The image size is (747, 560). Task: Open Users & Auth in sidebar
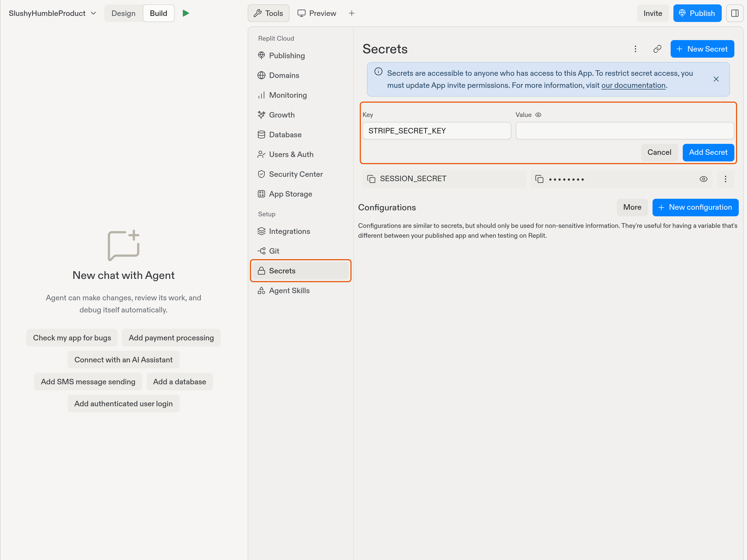300,154
